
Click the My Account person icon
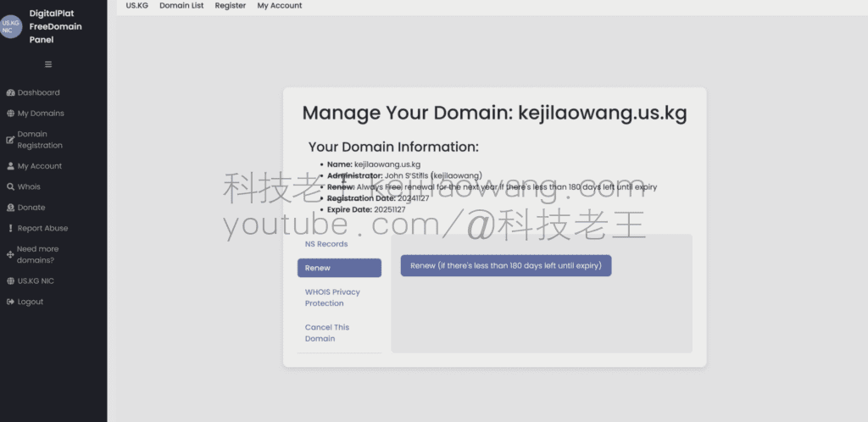pos(10,166)
